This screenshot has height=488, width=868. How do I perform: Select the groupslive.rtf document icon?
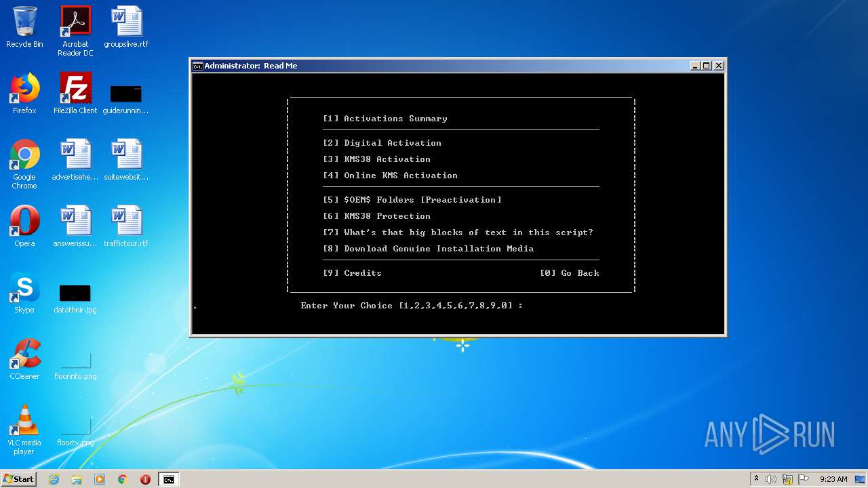pos(126,28)
